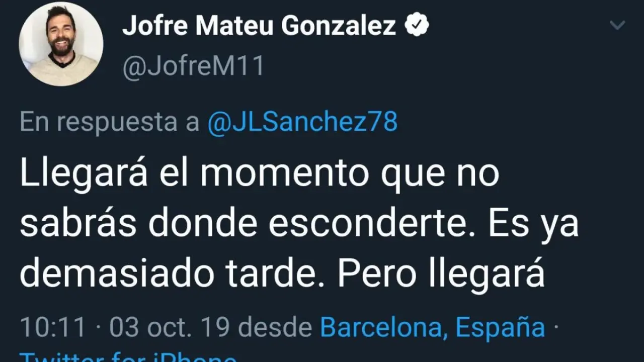Click "Pero llegará" ending the tweet
644x362 pixels.
pyautogui.click(x=441, y=274)
